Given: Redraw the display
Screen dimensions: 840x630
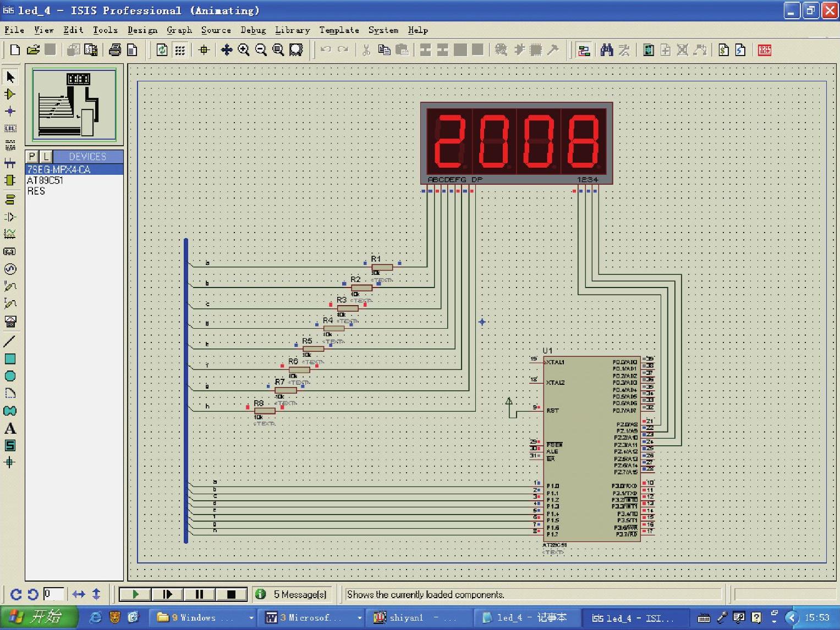Looking at the screenshot, I should tap(162, 50).
